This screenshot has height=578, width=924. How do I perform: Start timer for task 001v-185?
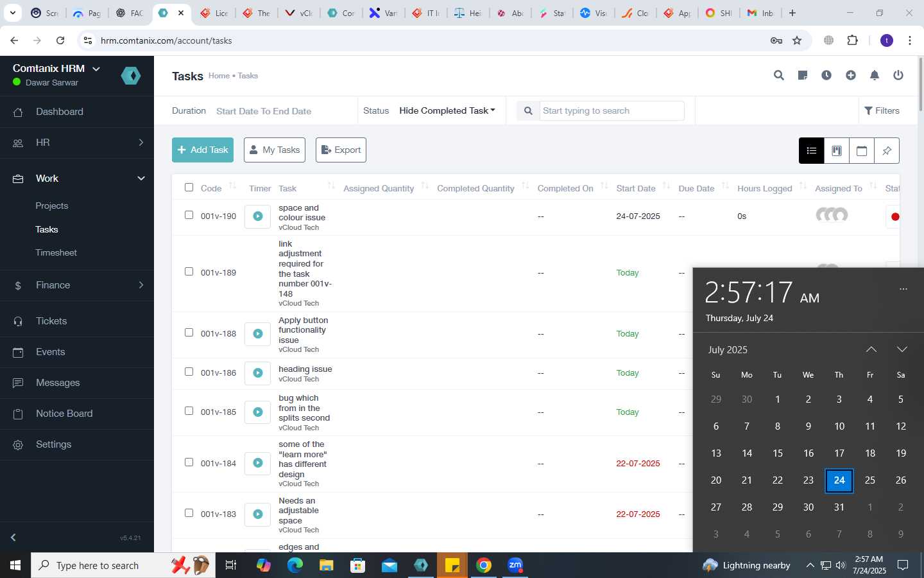pos(257,412)
